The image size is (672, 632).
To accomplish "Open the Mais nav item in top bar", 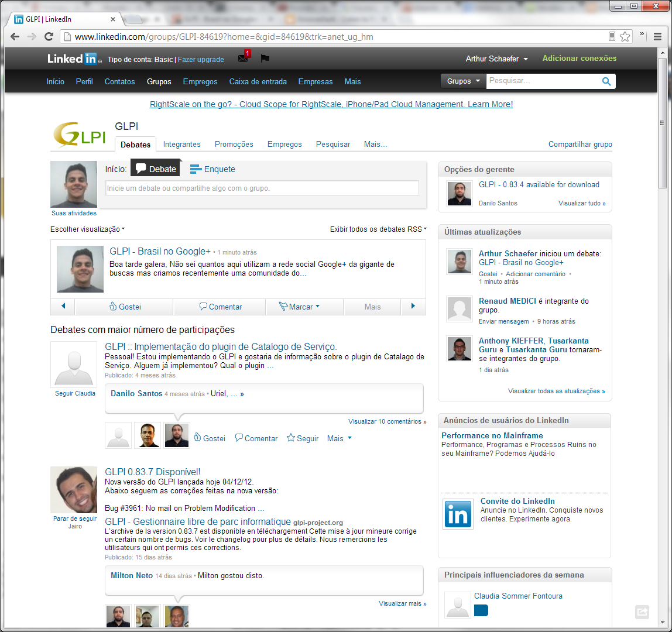I will [353, 81].
